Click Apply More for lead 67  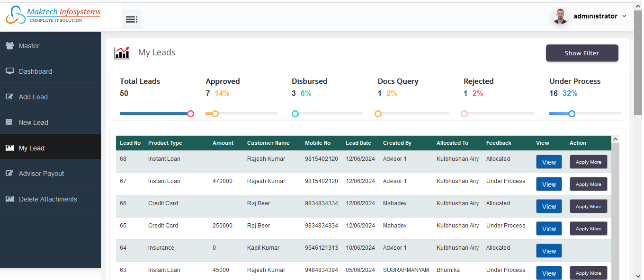pos(588,184)
